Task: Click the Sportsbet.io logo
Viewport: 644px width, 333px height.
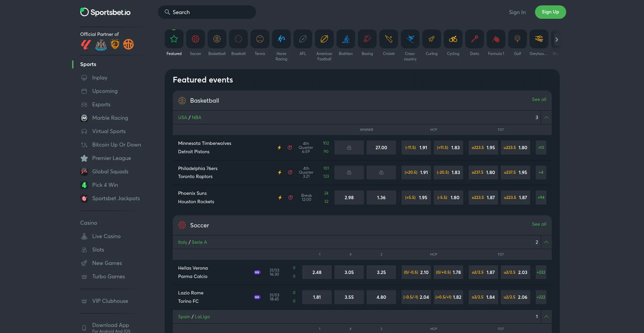Action: tap(105, 12)
